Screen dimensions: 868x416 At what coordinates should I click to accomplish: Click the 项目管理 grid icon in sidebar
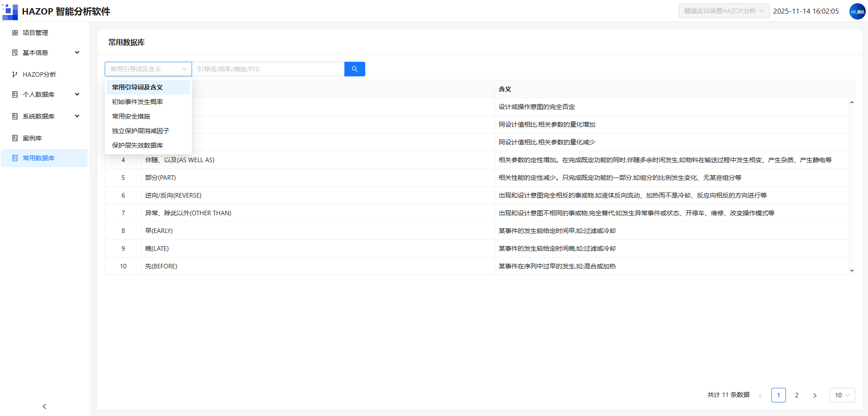[15, 33]
